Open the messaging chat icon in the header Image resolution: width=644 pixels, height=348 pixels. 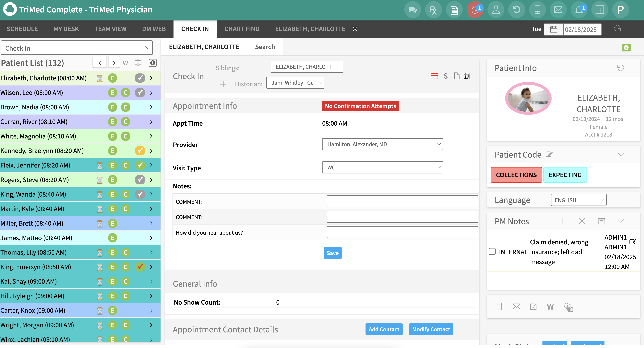(412, 10)
